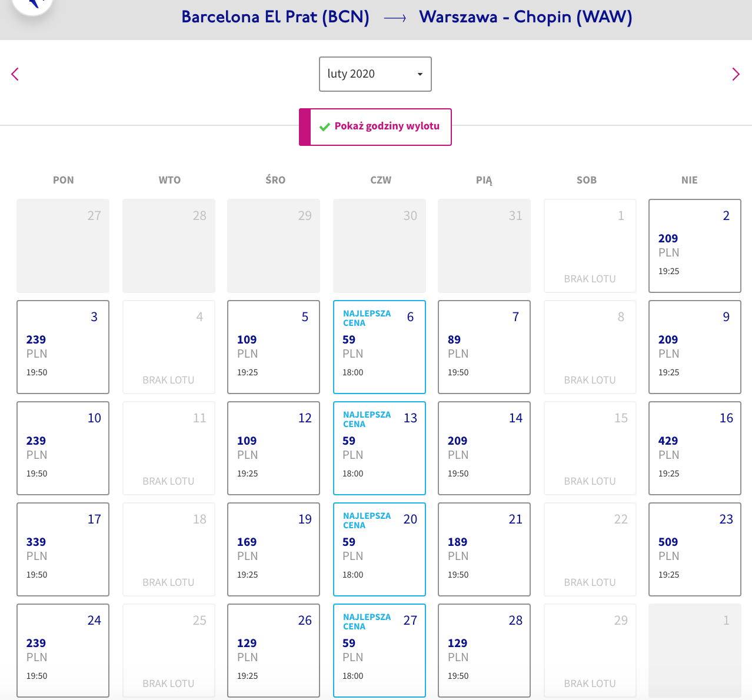Pick February 17 flight at 339 PLN

(x=63, y=549)
